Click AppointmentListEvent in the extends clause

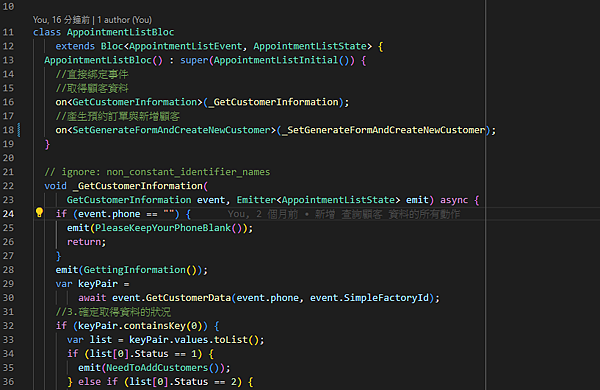pos(186,46)
